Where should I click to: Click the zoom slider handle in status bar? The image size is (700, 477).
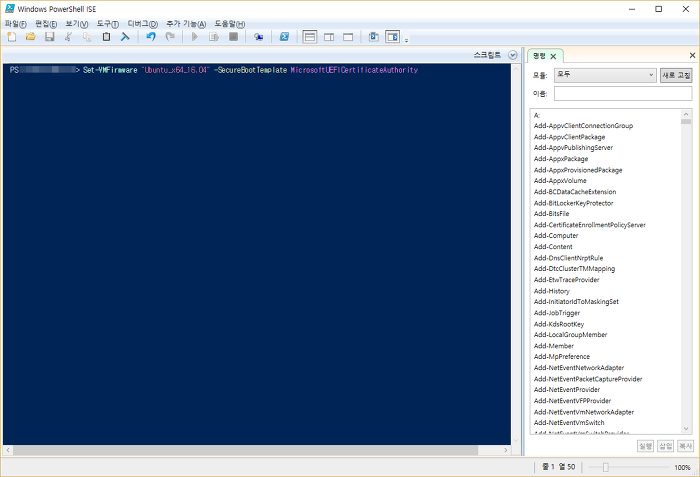[x=605, y=467]
